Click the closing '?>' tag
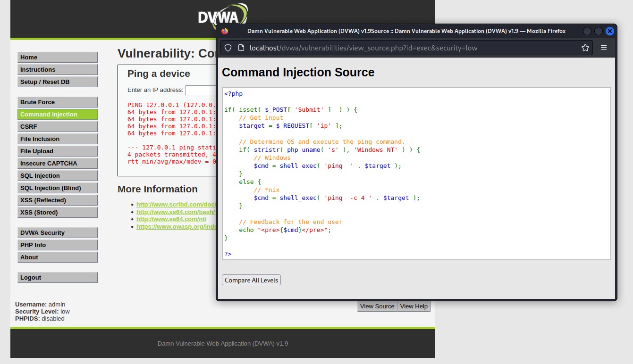Image resolution: width=633 pixels, height=364 pixels. [228, 254]
